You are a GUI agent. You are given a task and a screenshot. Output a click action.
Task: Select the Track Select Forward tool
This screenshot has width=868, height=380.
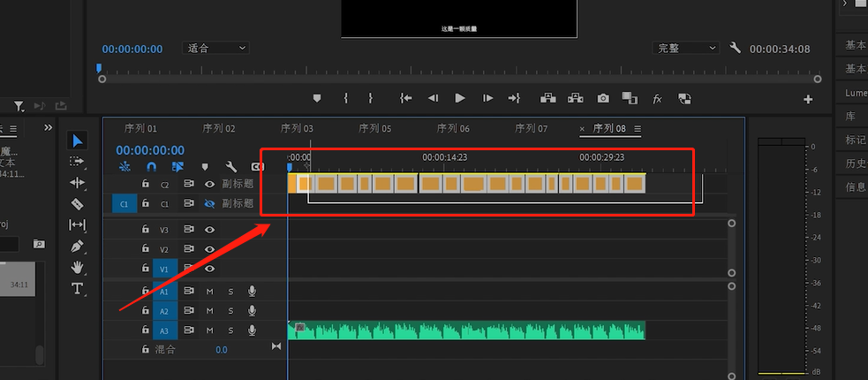[x=77, y=161]
